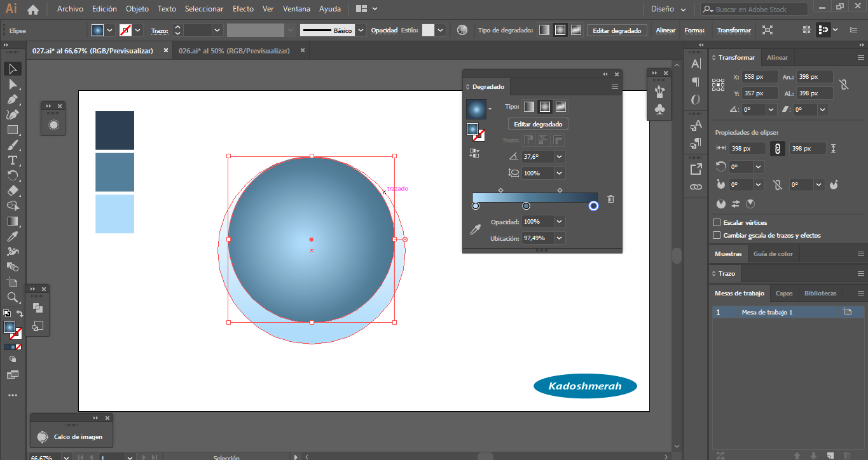Open the Recolor Artwork wheel icon
The width and height of the screenshot is (868, 460).
tap(462, 30)
